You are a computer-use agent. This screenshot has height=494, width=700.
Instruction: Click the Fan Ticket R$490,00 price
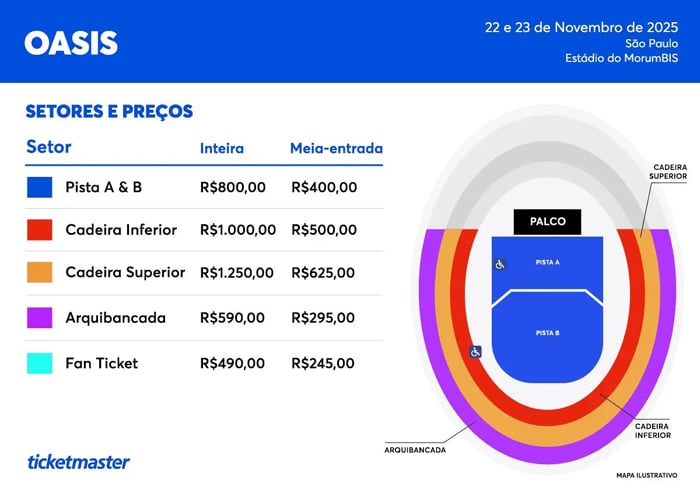pyautogui.click(x=233, y=363)
